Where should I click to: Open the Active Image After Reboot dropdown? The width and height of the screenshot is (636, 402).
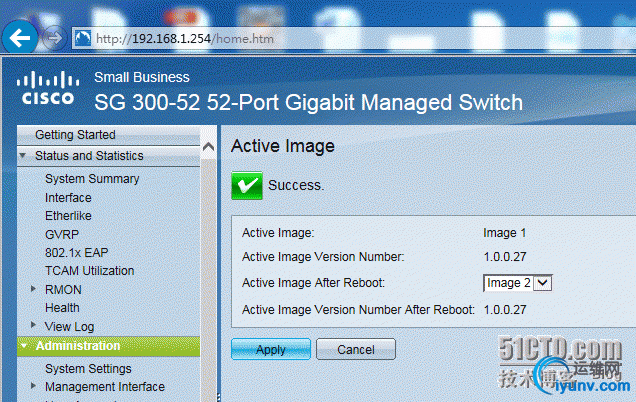(517, 283)
